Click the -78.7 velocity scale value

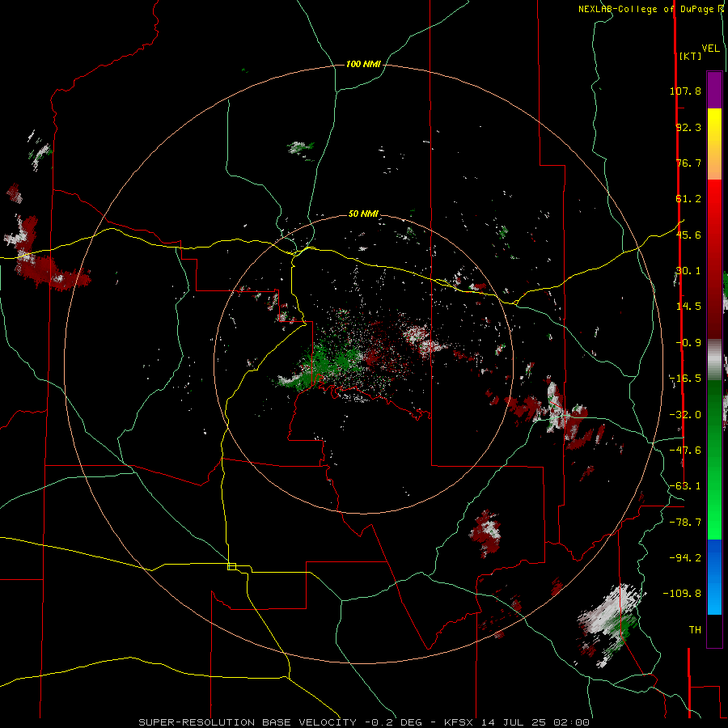tap(685, 523)
